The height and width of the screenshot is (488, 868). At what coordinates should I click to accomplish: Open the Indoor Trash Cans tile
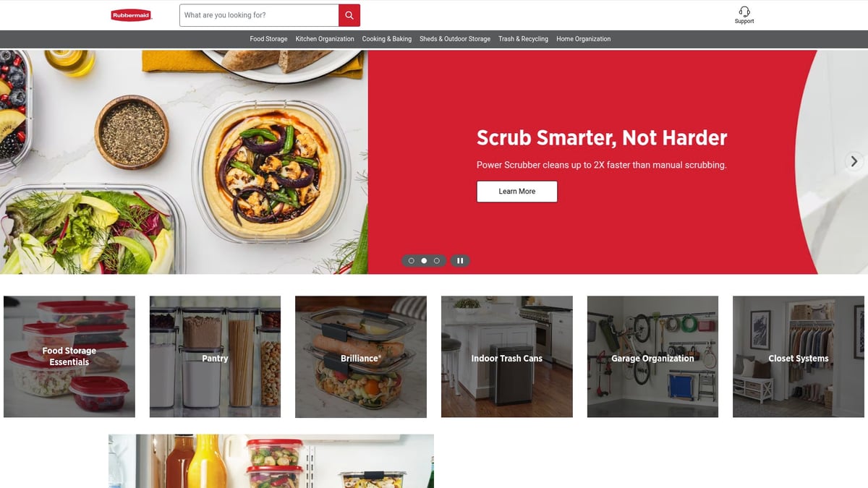coord(507,356)
